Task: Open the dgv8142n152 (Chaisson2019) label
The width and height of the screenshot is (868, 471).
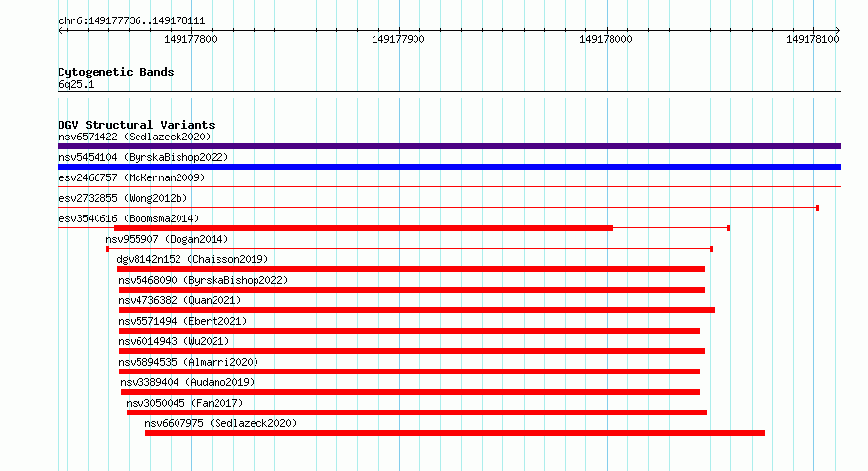Action: click(192, 259)
